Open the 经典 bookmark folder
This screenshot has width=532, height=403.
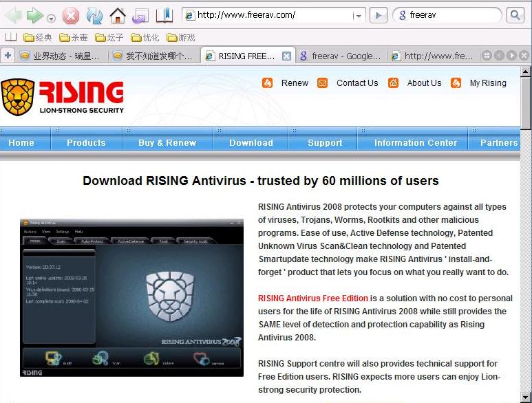[x=38, y=38]
